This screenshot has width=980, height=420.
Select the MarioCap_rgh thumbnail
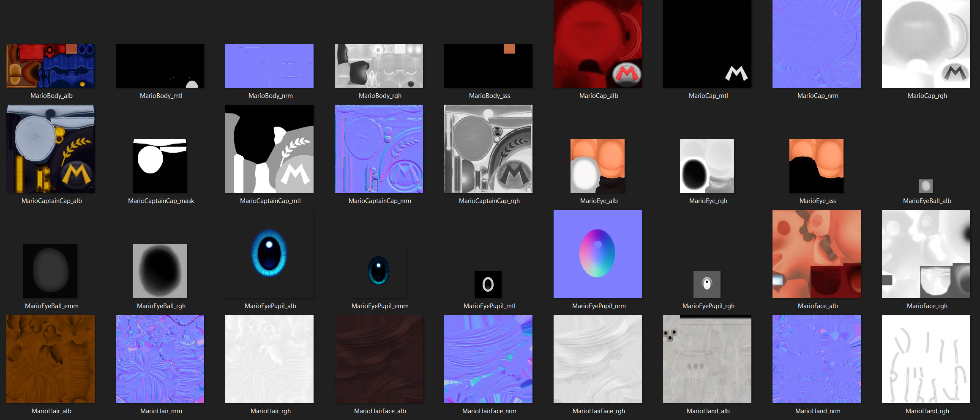pyautogui.click(x=926, y=44)
